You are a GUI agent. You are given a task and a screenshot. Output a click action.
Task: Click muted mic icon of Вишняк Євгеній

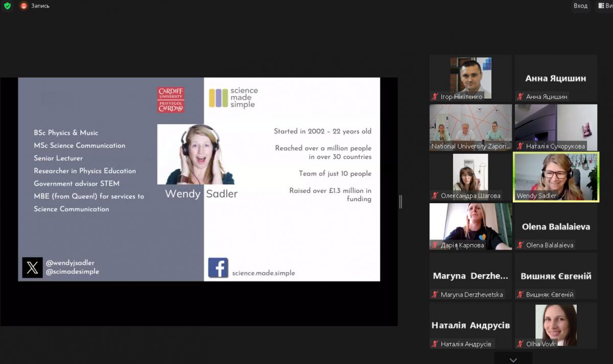[x=520, y=295]
